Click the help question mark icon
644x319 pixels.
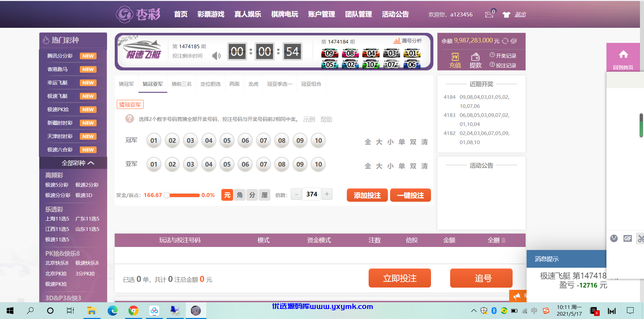point(129,119)
